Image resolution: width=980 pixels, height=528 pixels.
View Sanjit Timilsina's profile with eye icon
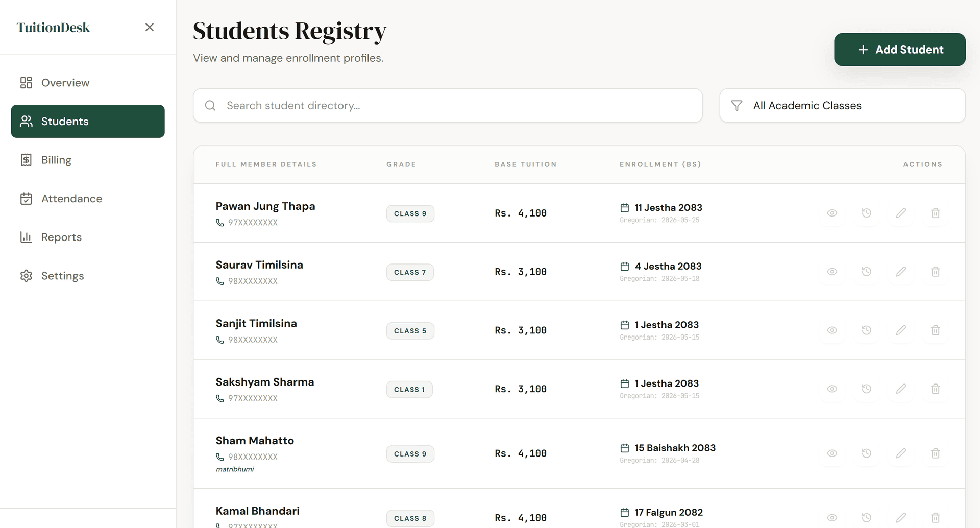[832, 330]
